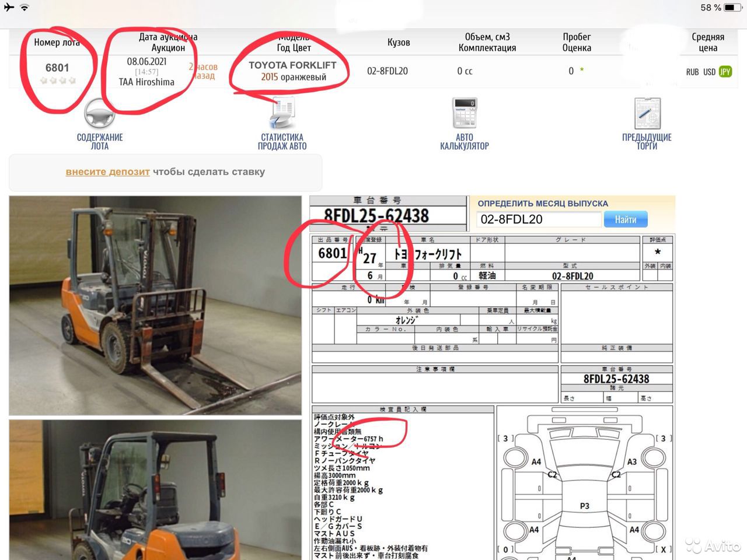747x560 pixels.
Task: Click the Объем, см3 Комплектация column header
Action: tap(487, 42)
